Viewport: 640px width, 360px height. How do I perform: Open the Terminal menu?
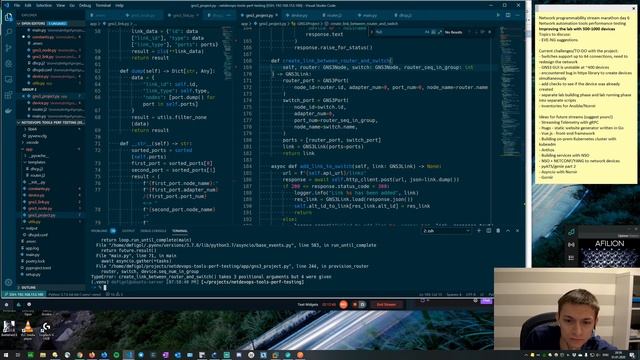tap(103, 5)
